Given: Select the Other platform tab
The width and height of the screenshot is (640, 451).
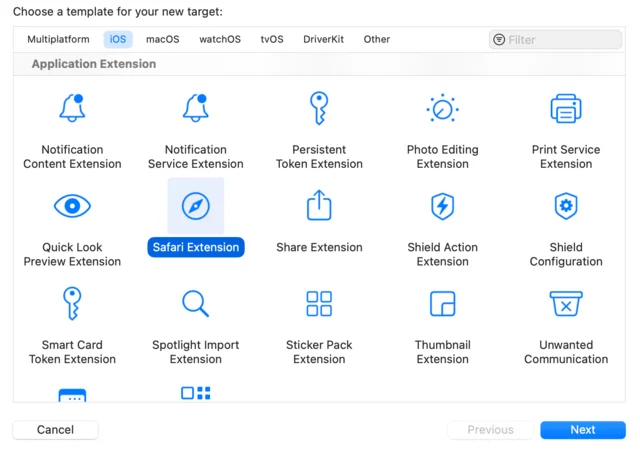Looking at the screenshot, I should pyautogui.click(x=377, y=40).
